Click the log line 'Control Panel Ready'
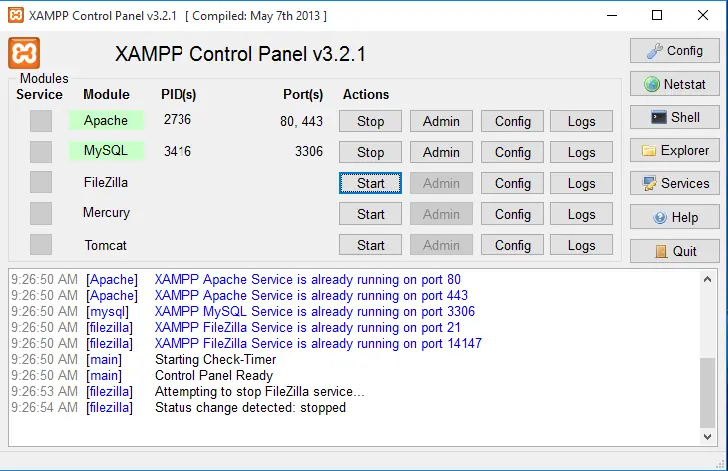The image size is (728, 471). coord(214,375)
